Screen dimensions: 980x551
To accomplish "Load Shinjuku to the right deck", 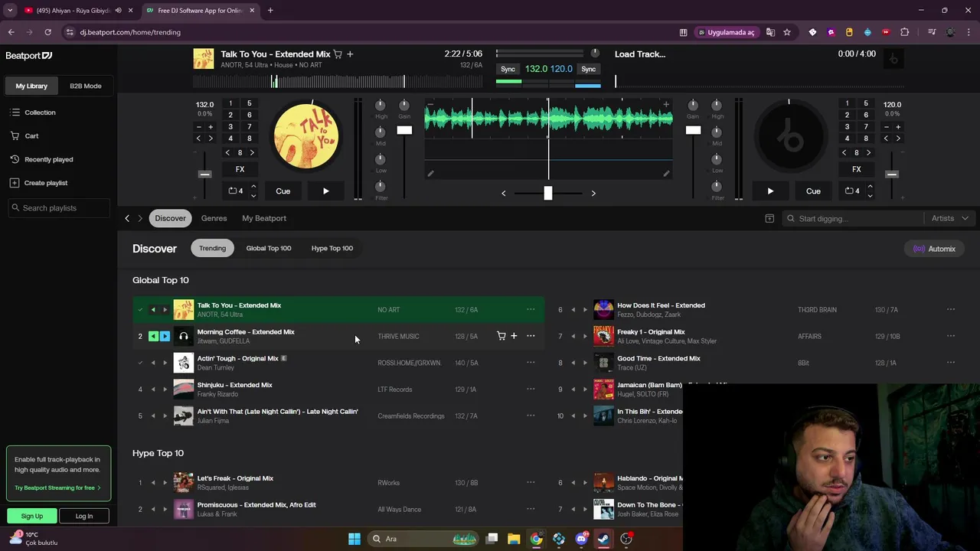I will [165, 390].
